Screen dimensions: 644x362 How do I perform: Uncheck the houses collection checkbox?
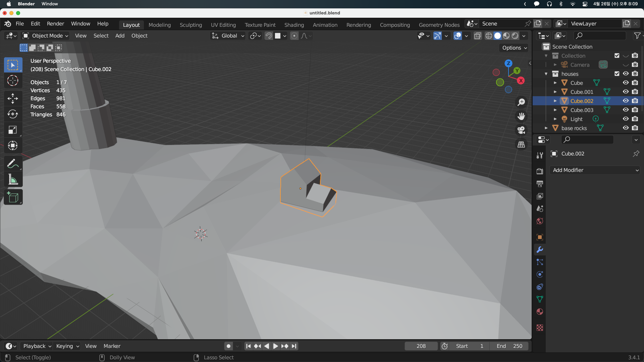pyautogui.click(x=617, y=74)
